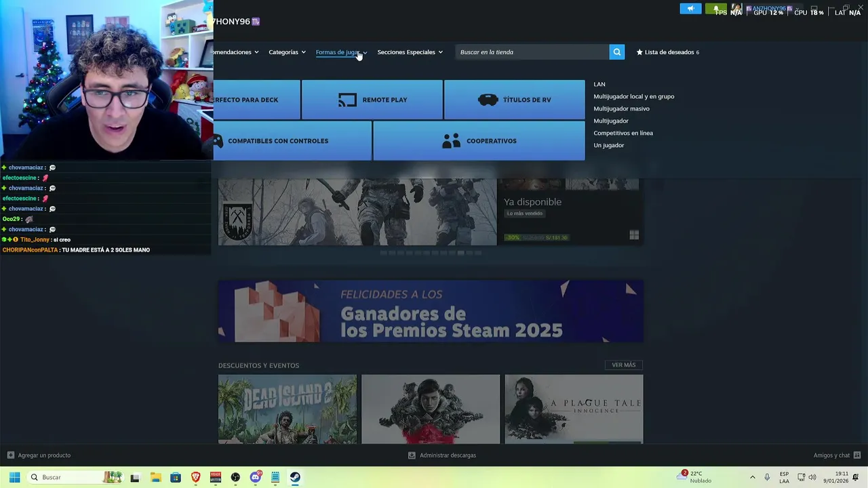Image resolution: width=868 pixels, height=488 pixels.
Task: Click the Perfecto para Deck tile
Action: (256, 100)
